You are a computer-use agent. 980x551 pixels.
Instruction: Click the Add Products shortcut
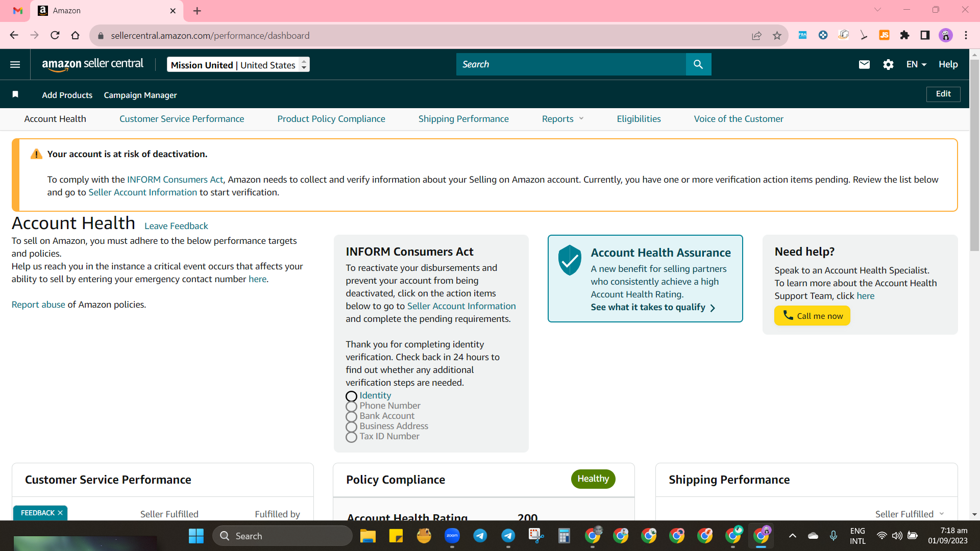point(67,95)
